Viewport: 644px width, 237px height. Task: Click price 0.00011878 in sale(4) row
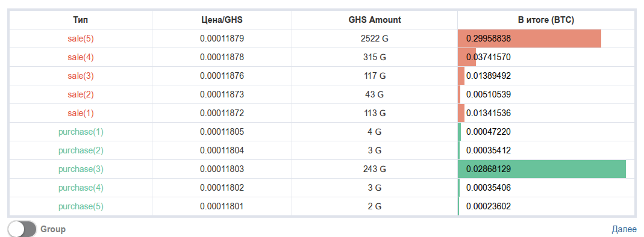coord(222,57)
